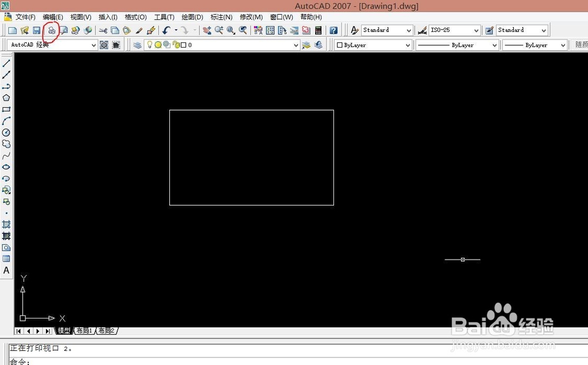Open the Layer Properties Manager icon
Viewport: 588px width, 365px height.
coord(137,45)
